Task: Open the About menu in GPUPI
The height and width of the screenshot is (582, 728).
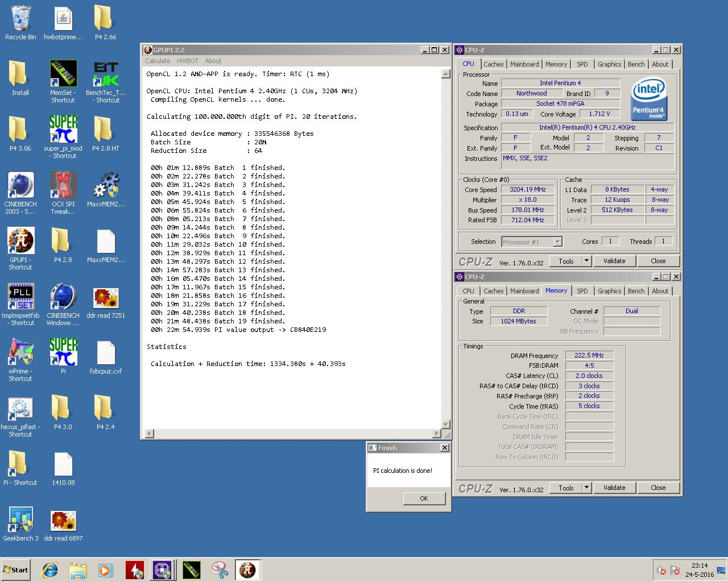Action: (x=213, y=61)
